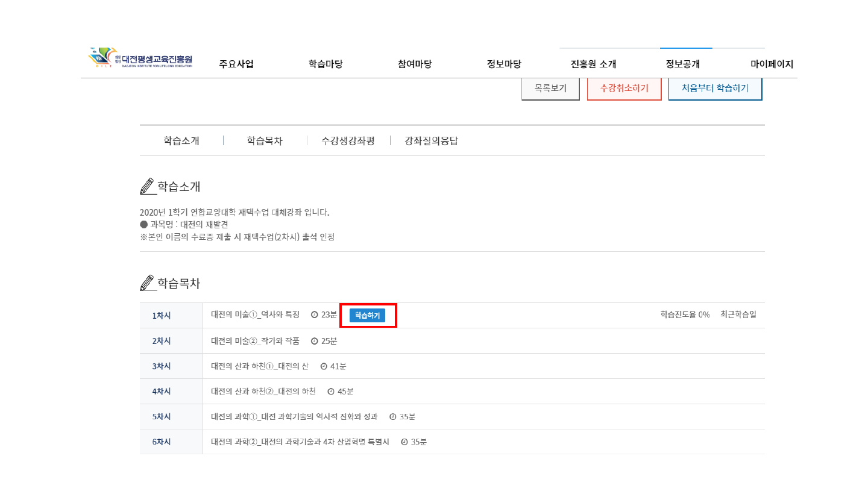Open the 학습마당 menu

(325, 64)
